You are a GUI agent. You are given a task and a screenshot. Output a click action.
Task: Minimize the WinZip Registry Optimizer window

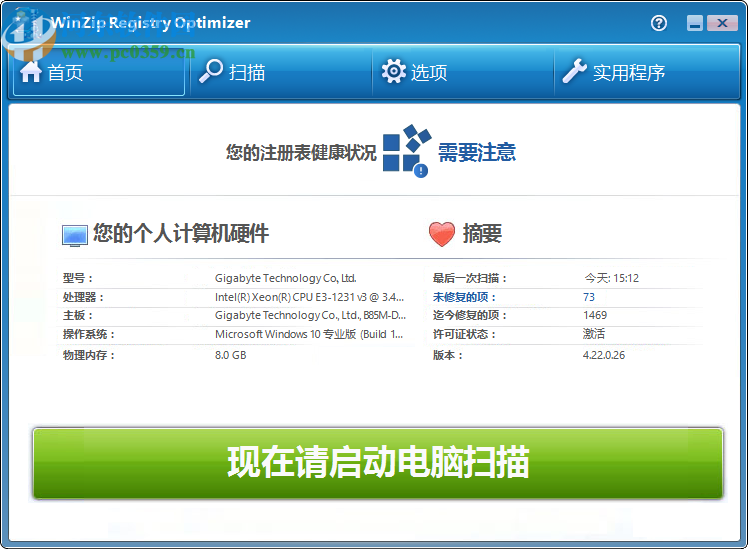coord(695,23)
